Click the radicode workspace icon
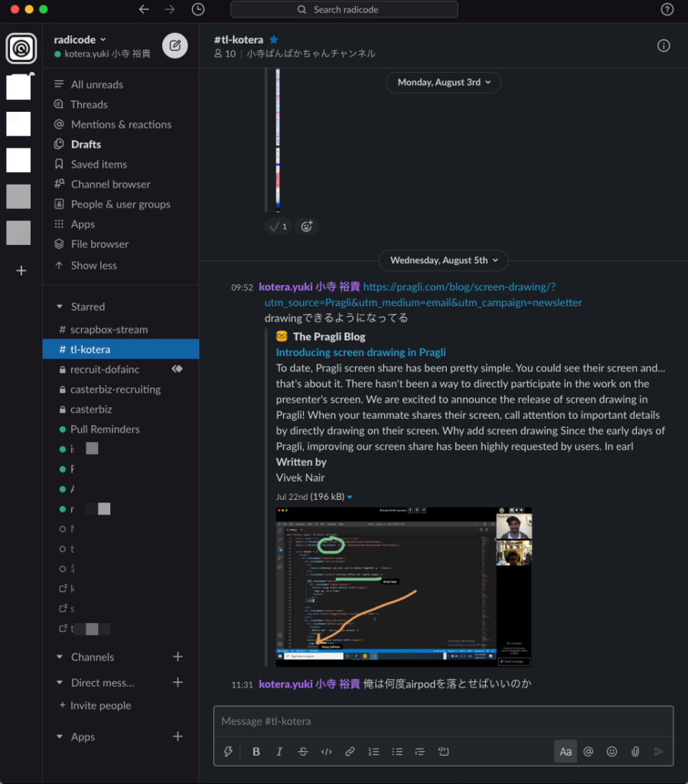Screen dimensions: 688x784 [x=21, y=48]
